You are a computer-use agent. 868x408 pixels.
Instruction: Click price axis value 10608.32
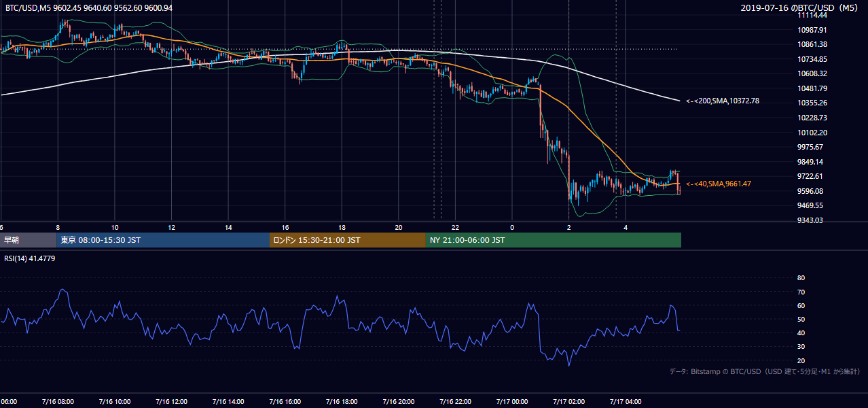click(x=812, y=73)
